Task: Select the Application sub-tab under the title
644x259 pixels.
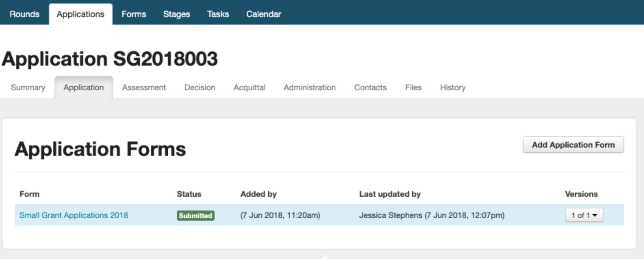Action: coord(83,87)
